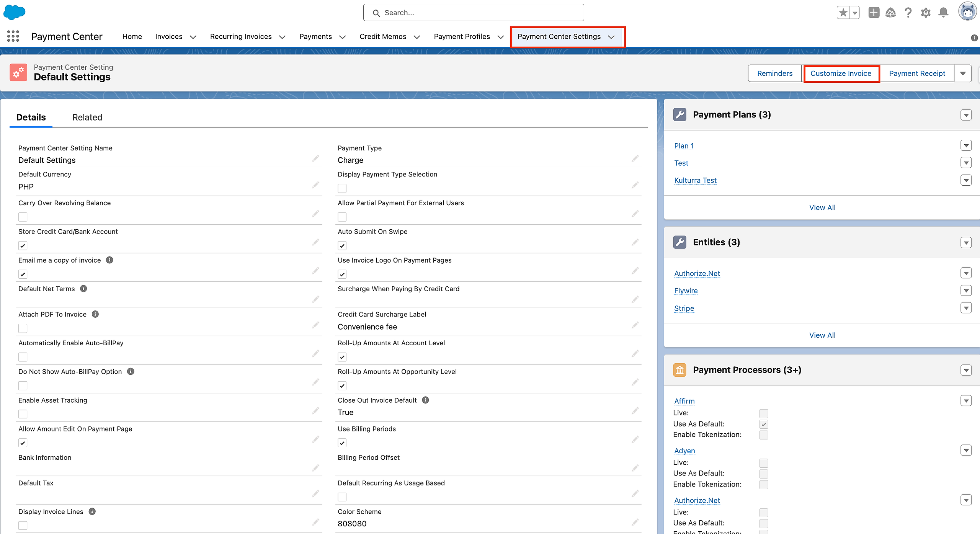Click info icon next to Default Net Terms
Viewport: 980px width, 534px height.
click(x=83, y=289)
